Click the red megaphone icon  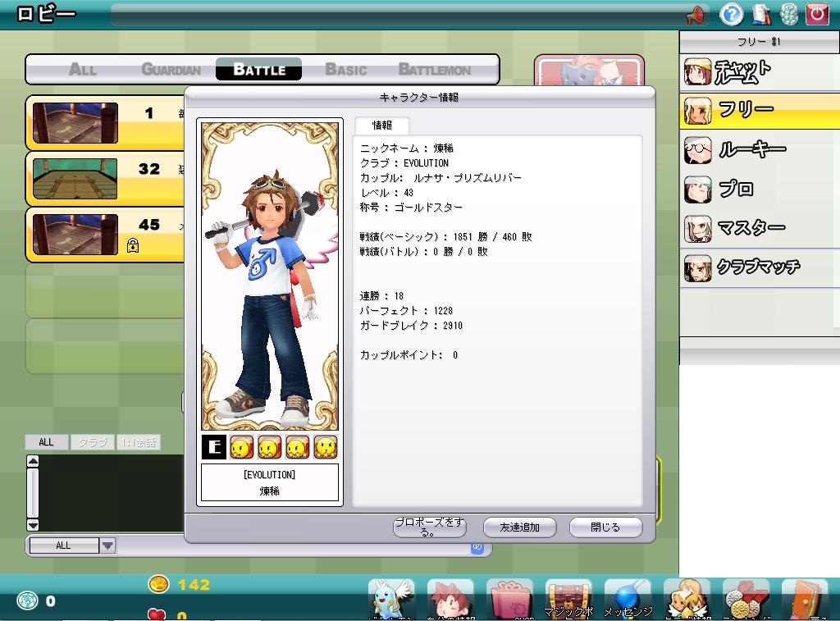[696, 14]
